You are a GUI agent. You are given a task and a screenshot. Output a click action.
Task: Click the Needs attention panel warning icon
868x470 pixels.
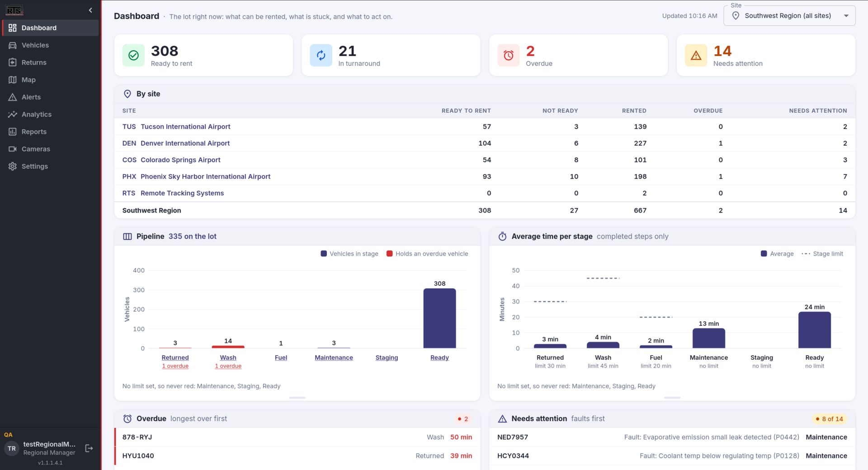(x=502, y=419)
